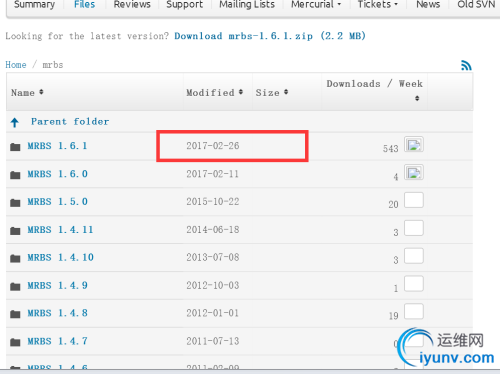Click folder icon beside MRBS 1.6.0

point(15,175)
